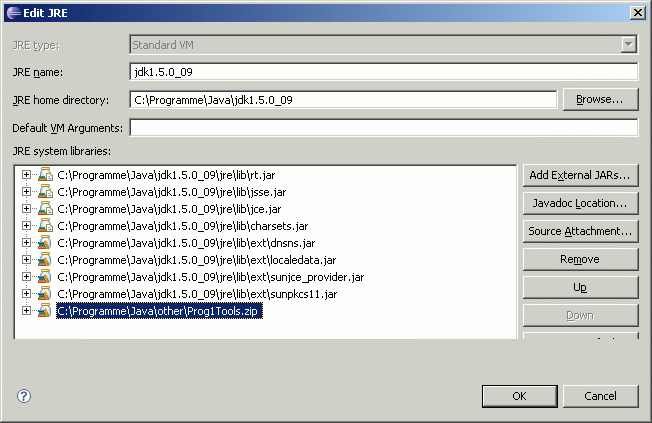Click the jar icon beside jsse.jar
The height and width of the screenshot is (423, 652).
pos(44,192)
